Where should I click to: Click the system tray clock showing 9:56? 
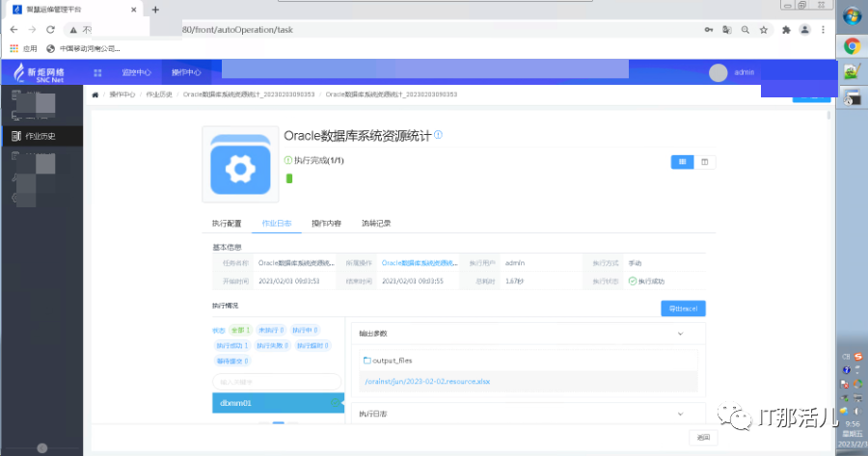pyautogui.click(x=853, y=424)
